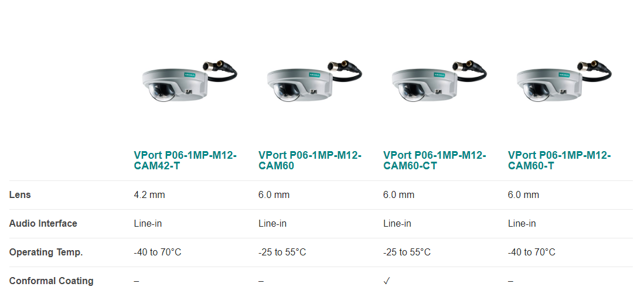Click the CAM60-CT camera product image
Image resolution: width=644 pixels, height=297 pixels.
pyautogui.click(x=439, y=80)
